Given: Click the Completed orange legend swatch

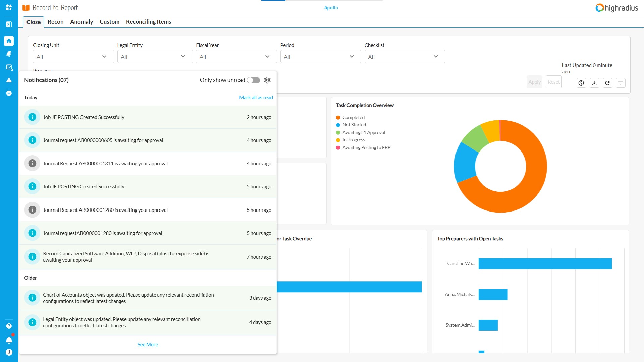Looking at the screenshot, I should pyautogui.click(x=338, y=118).
